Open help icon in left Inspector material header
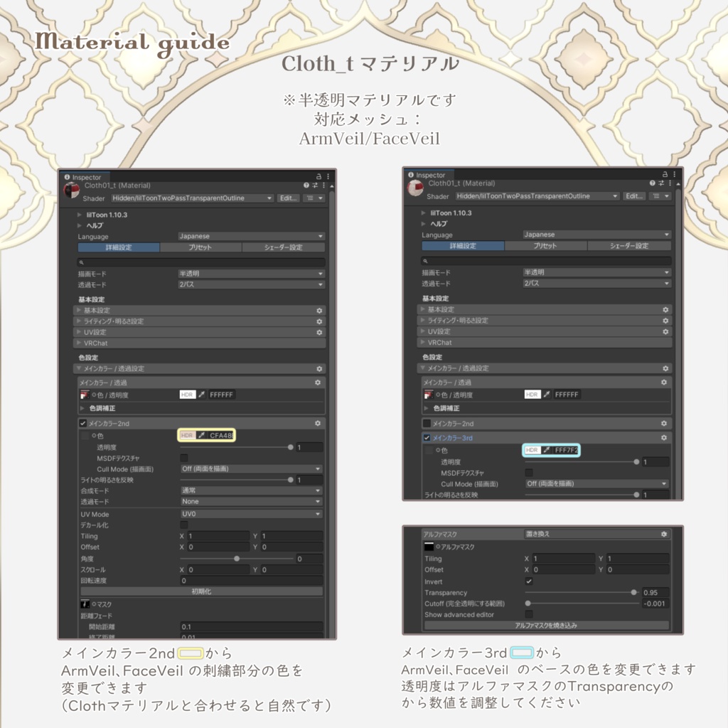Screen dimensions: 728x728 (306, 186)
